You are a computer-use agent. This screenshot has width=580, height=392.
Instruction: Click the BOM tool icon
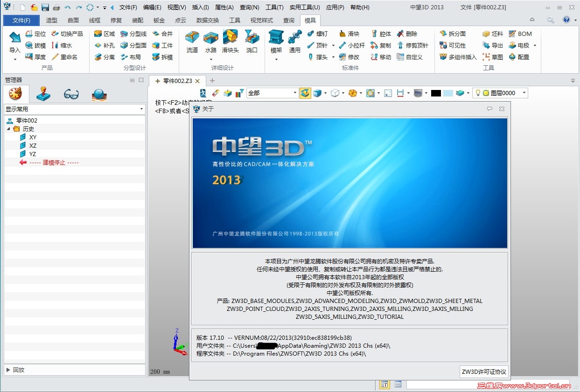(x=520, y=34)
